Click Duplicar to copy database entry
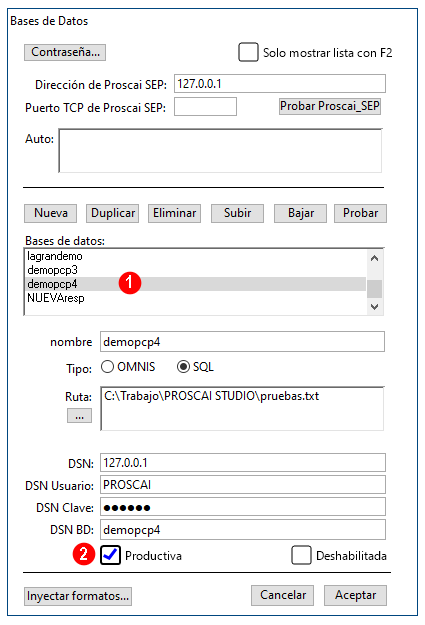425x625 pixels. click(113, 213)
